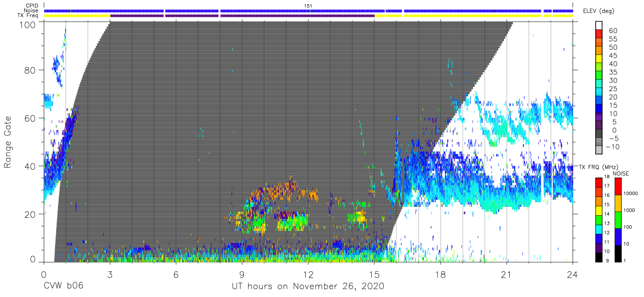
Task: Click the 80 tick on the Range Gate axis
Action: pyautogui.click(x=30, y=70)
